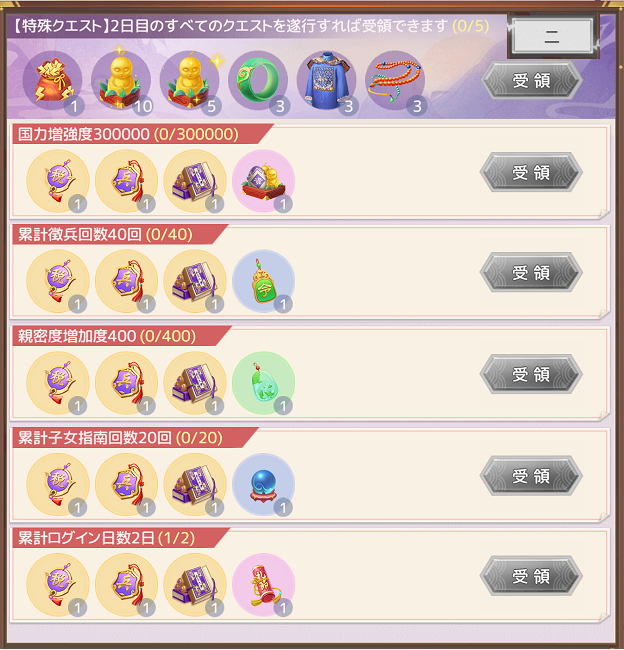Select the blue crystal orb in 累計子女指南 quest
The image size is (624, 650).
click(x=263, y=485)
